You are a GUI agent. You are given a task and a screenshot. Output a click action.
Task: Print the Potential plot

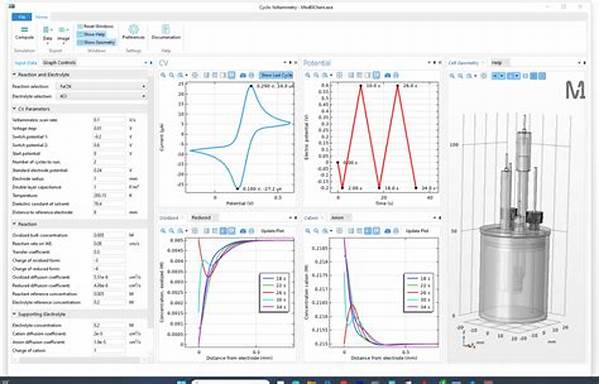point(396,75)
